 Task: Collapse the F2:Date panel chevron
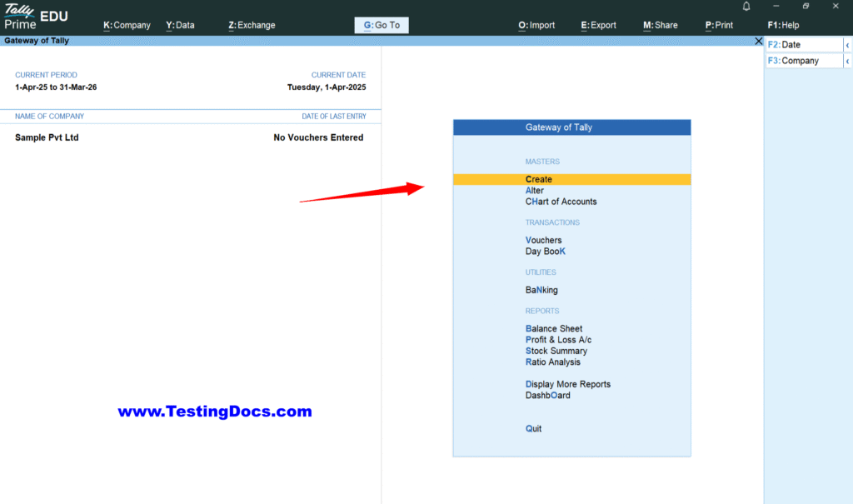pyautogui.click(x=849, y=44)
